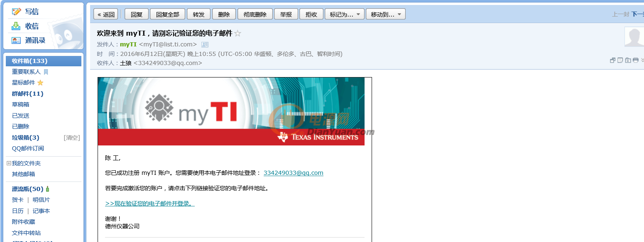Viewport: 644px width, 242px height.
Task: Open 文件中转站 file transfer station
Action: click(27, 233)
